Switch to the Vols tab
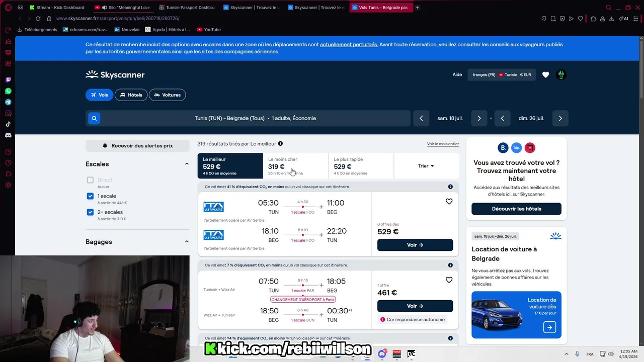 (99, 95)
